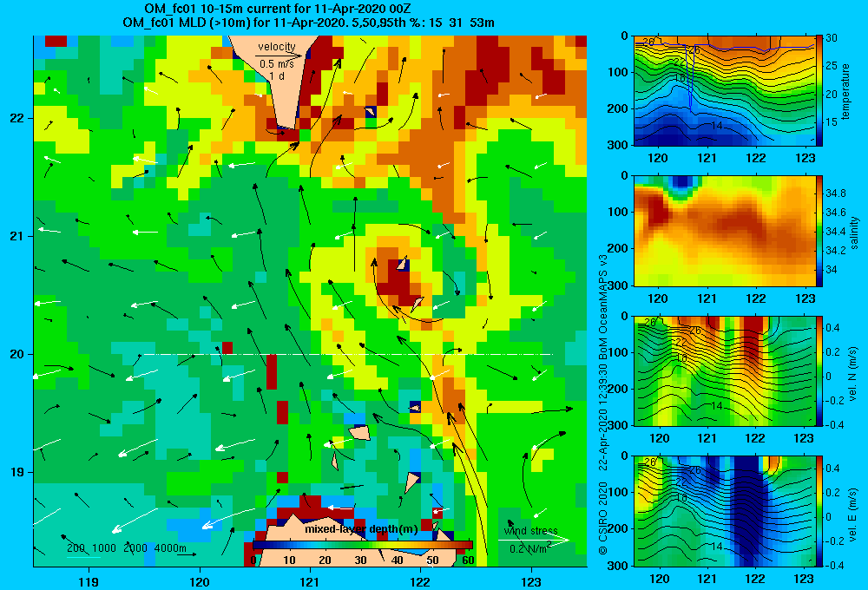Click the vertical 'salinity' axis label
The width and height of the screenshot is (868, 590).
point(854,233)
